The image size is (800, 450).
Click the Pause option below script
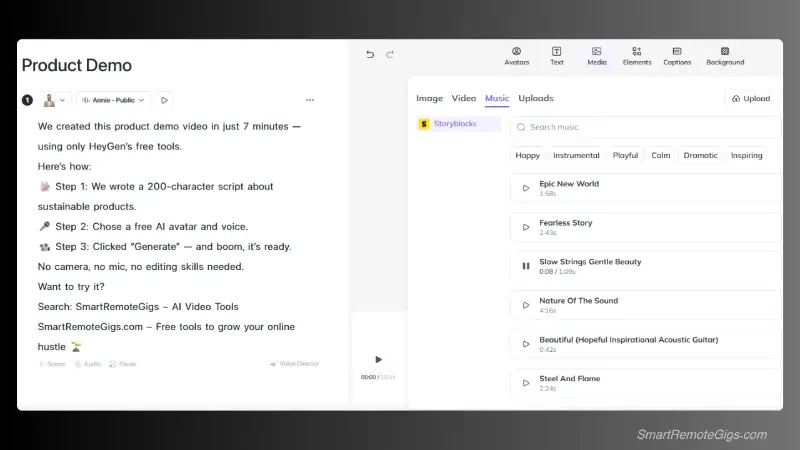point(123,364)
